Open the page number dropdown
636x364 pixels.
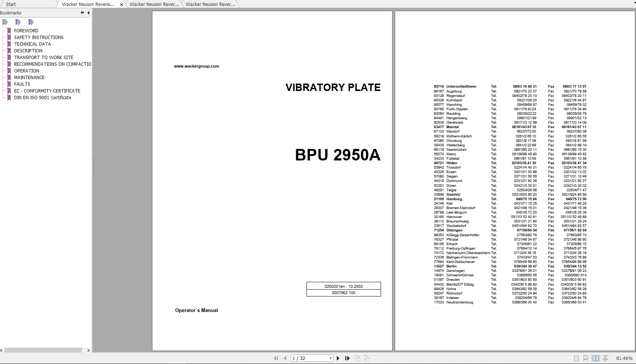pyautogui.click(x=330, y=358)
